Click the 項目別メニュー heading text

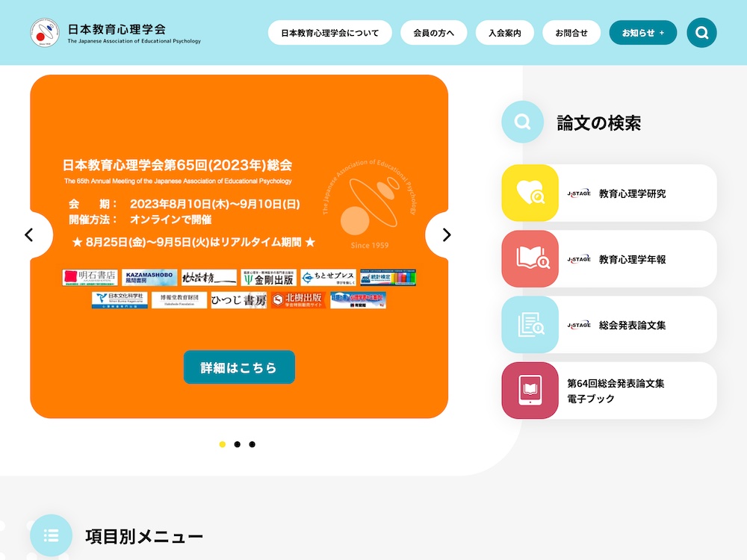[x=144, y=536]
